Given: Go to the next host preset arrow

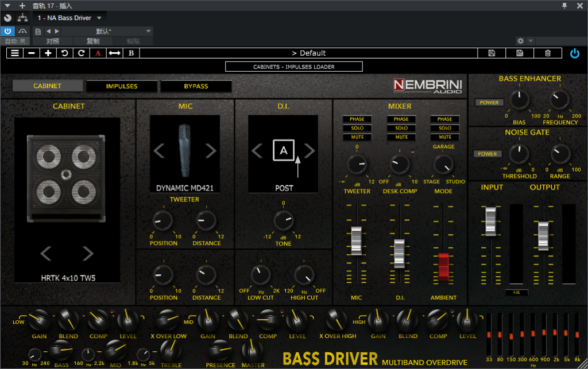Looking at the screenshot, I should 57,32.
